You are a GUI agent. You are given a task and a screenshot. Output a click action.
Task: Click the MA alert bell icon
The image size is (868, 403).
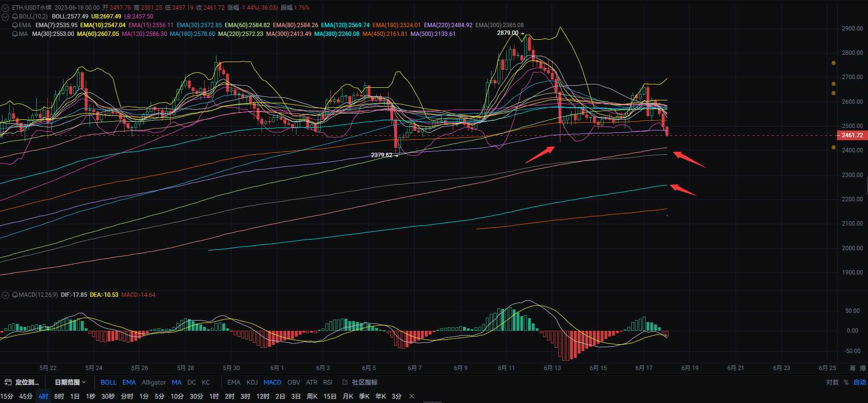[15, 34]
